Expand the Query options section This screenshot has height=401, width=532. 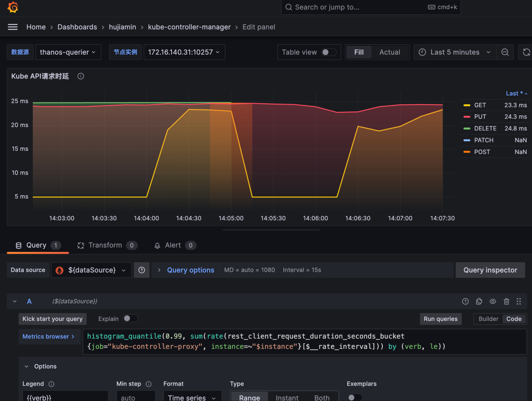[190, 270]
